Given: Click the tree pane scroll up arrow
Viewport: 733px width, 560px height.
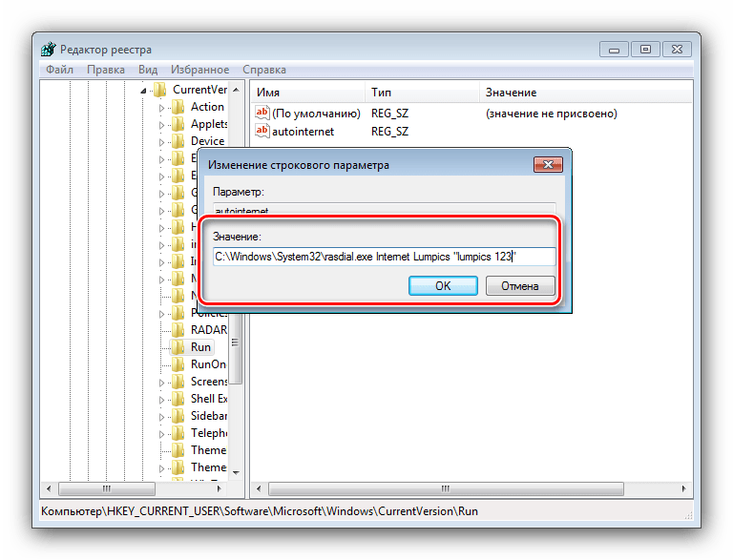Looking at the screenshot, I should pos(236,90).
